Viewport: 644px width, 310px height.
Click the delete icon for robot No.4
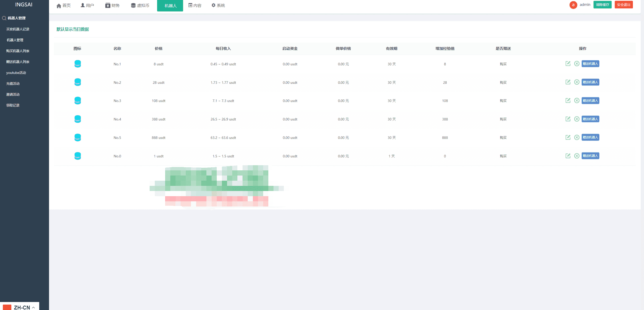(577, 119)
